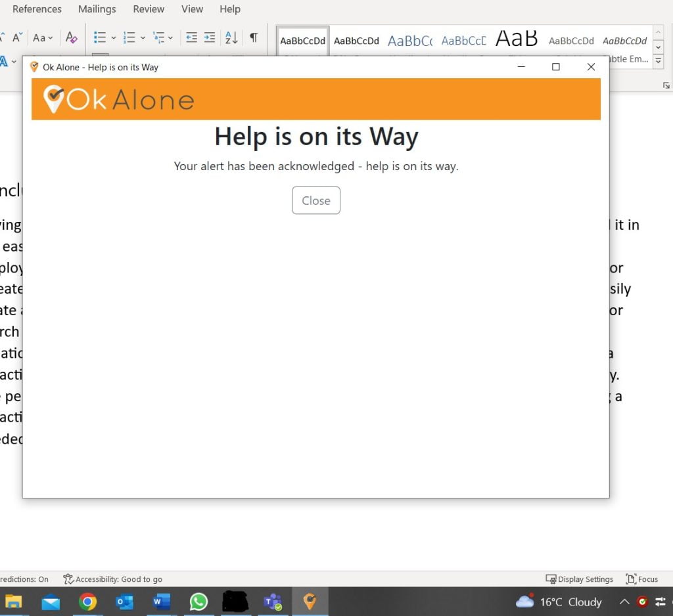Switch to the Review tab in Word
673x616 pixels.
(149, 9)
